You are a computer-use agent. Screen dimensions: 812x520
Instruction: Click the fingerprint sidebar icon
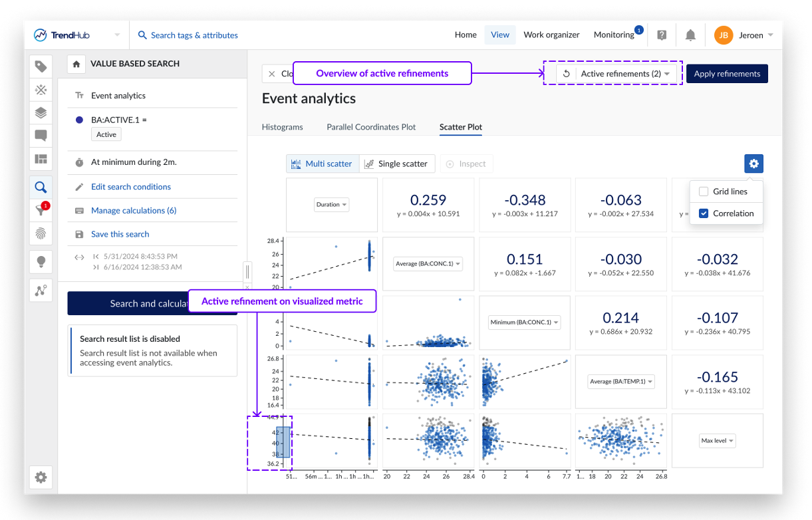[x=41, y=233]
